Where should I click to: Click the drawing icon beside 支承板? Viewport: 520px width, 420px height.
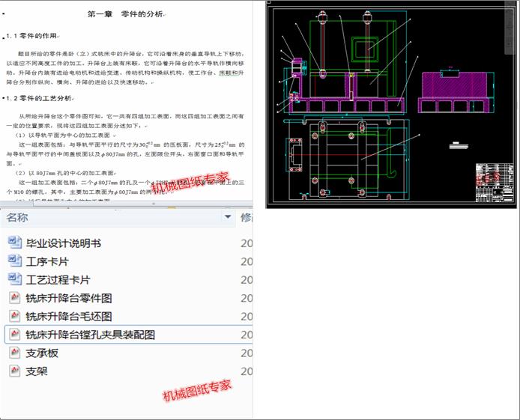pos(14,353)
